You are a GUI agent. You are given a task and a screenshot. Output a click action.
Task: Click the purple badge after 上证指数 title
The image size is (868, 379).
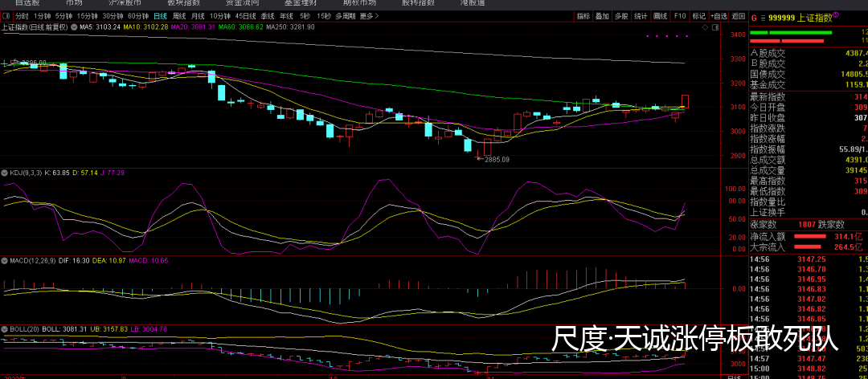click(836, 15)
